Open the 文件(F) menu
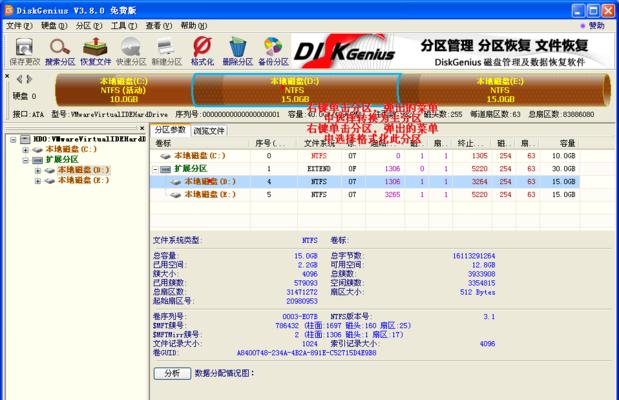Screen dimensions: 619x400 [x=19, y=26]
